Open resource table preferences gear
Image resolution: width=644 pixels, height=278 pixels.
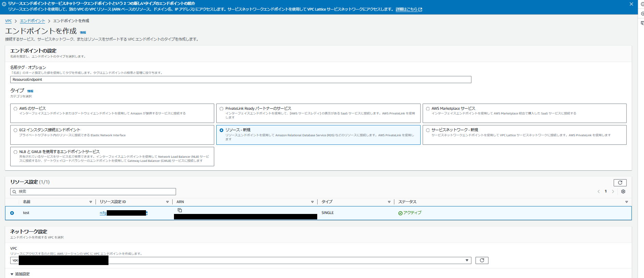pos(623,191)
